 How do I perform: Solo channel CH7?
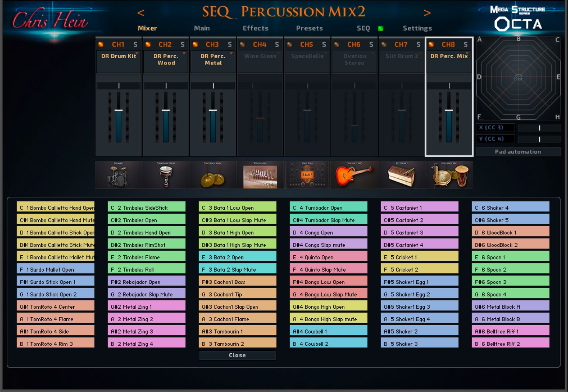point(418,45)
